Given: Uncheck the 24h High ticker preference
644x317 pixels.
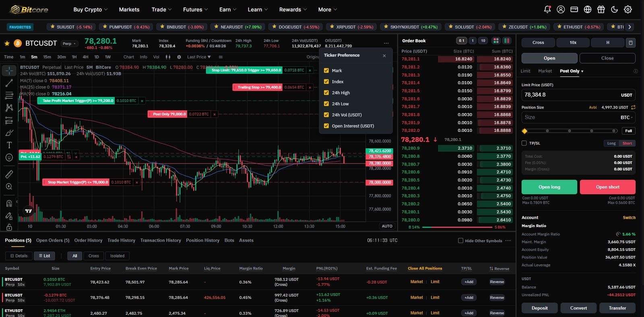Looking at the screenshot, I should (x=326, y=93).
